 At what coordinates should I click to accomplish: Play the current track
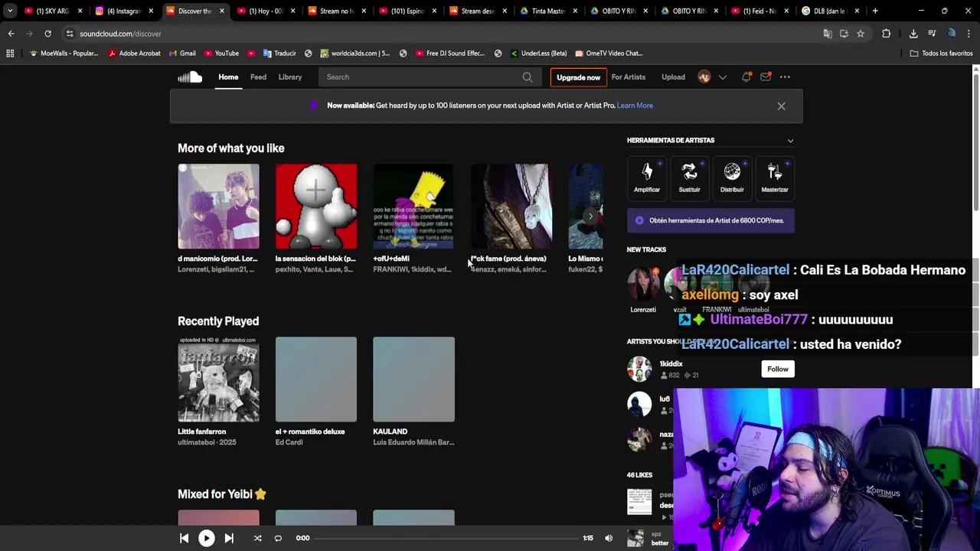click(206, 538)
